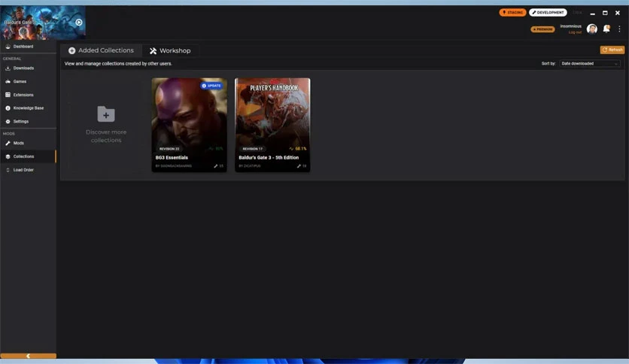Open Settings in the sidebar
This screenshot has height=364, width=629.
pos(28,122)
